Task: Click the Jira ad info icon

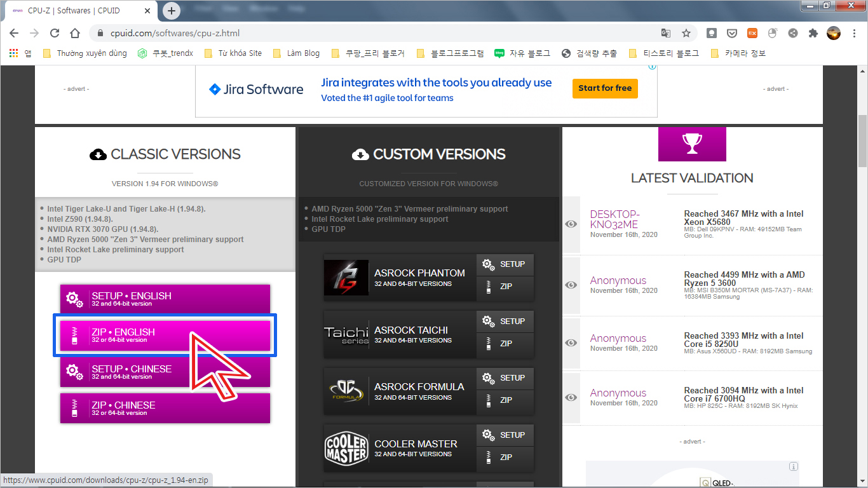Action: (x=652, y=67)
